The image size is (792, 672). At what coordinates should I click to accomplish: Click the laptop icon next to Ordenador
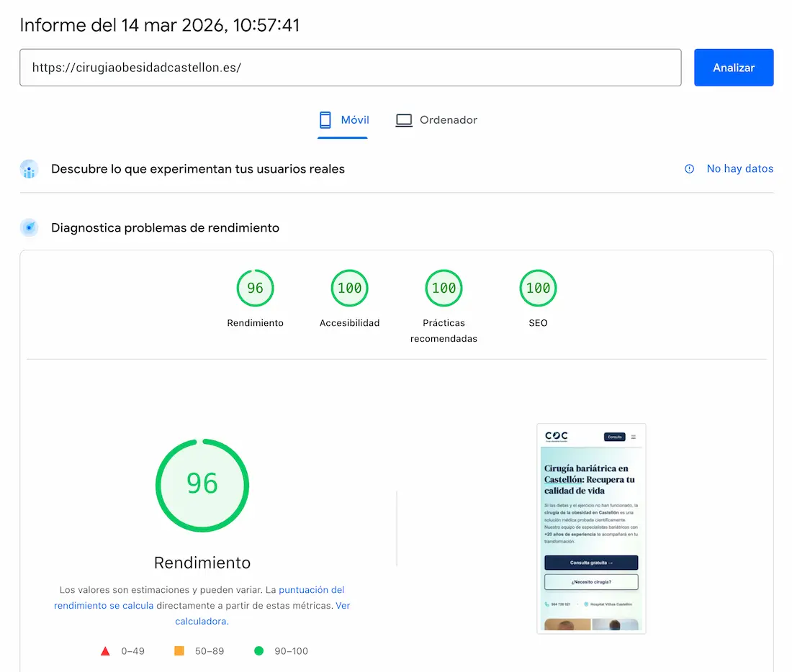point(404,119)
